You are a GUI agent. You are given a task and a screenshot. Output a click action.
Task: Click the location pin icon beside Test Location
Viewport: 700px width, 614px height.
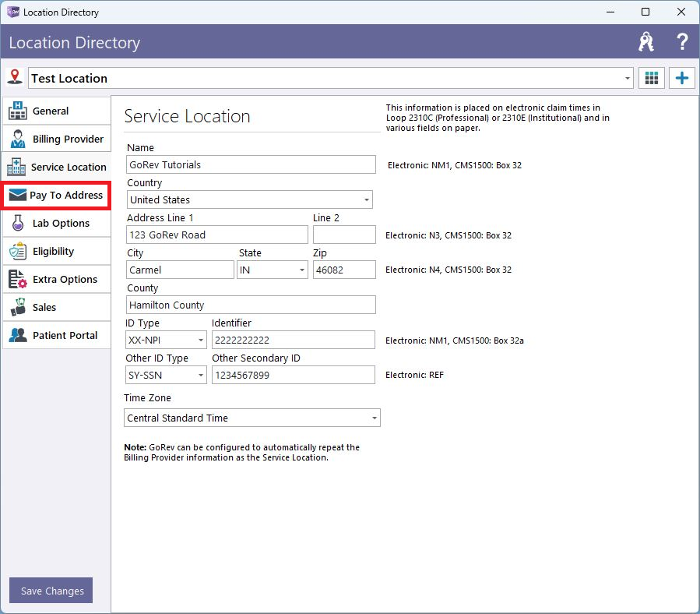[x=15, y=77]
